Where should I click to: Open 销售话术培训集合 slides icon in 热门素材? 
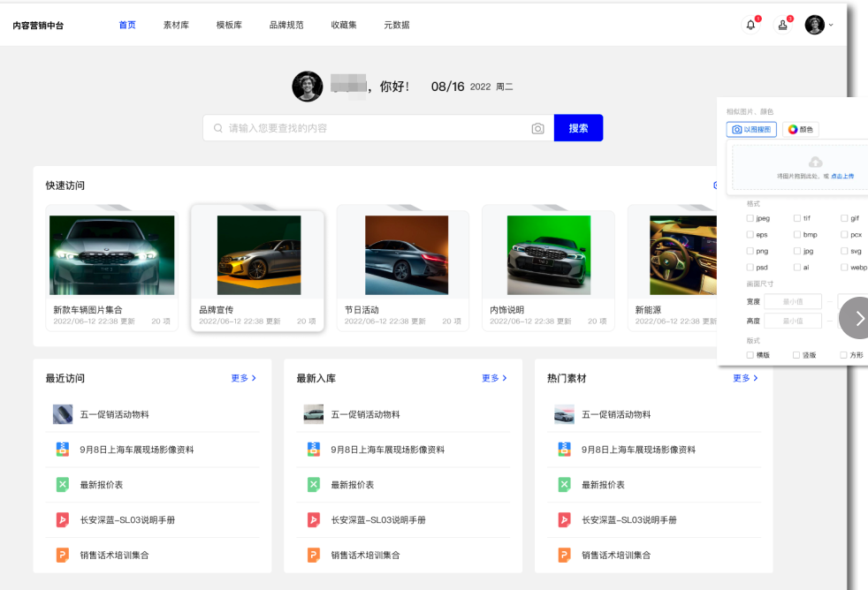click(564, 556)
